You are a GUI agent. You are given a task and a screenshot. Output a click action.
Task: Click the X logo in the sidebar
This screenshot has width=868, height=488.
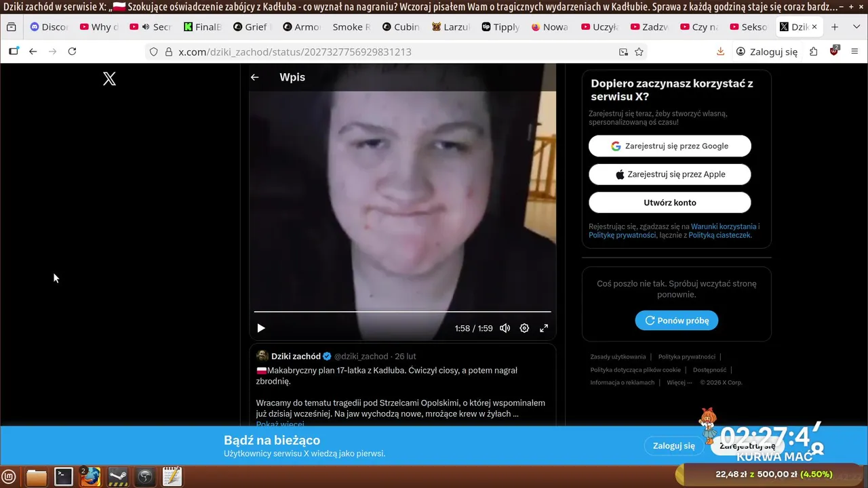pyautogui.click(x=109, y=79)
